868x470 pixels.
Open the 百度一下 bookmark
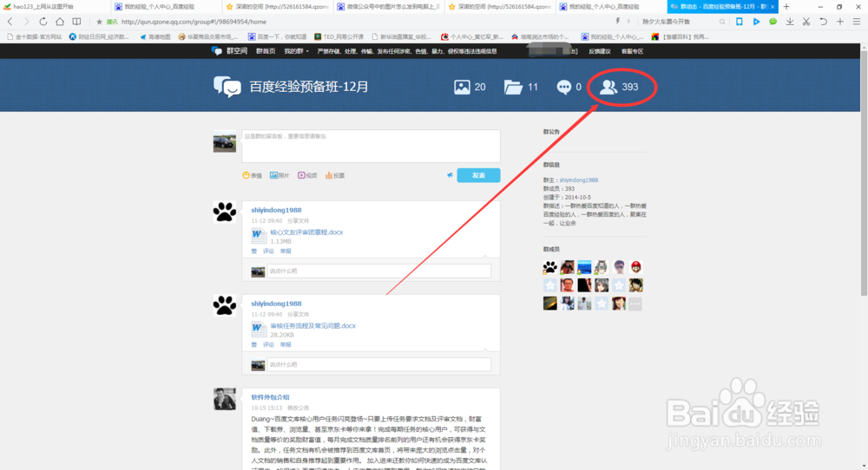[x=278, y=36]
